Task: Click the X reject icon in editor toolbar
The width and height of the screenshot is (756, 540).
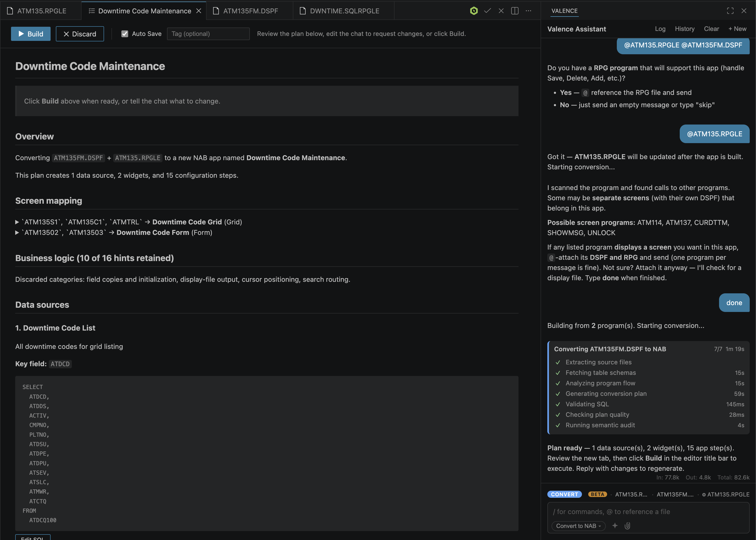Action: (x=501, y=11)
